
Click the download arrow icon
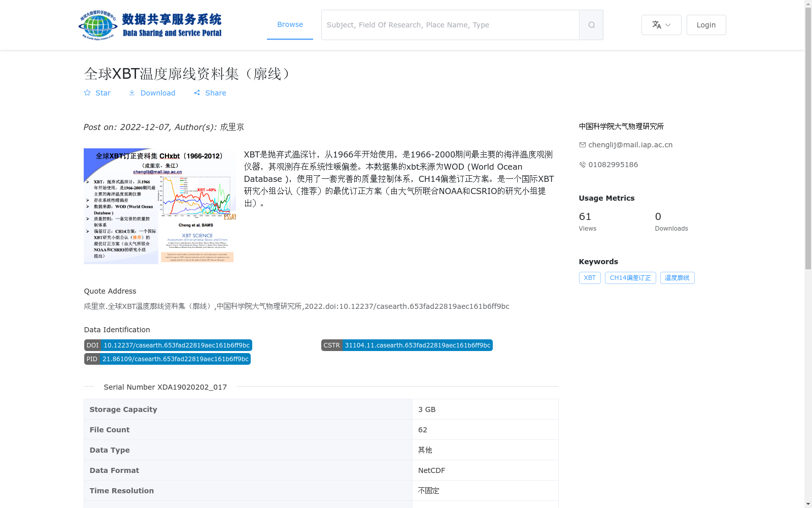[x=132, y=93]
